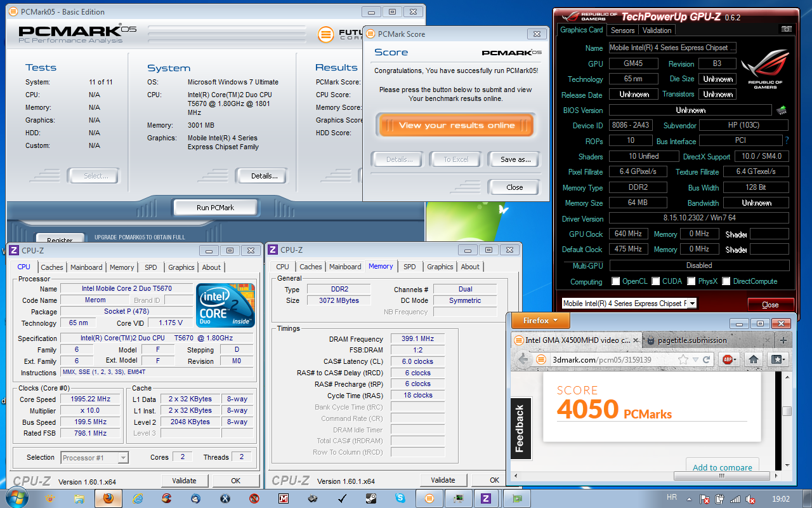This screenshot has height=508, width=812.
Task: Reload the 3dmark page
Action: pos(707,359)
